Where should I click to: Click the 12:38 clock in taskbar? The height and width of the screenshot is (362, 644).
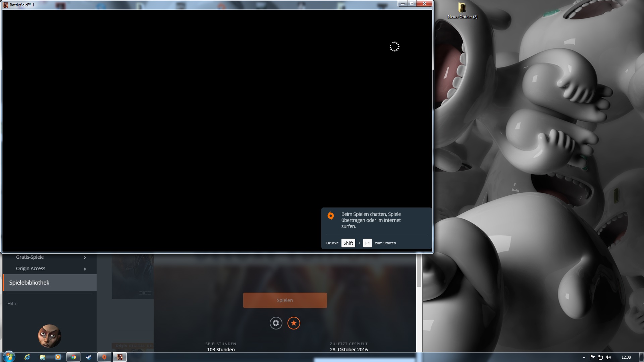[x=626, y=357]
